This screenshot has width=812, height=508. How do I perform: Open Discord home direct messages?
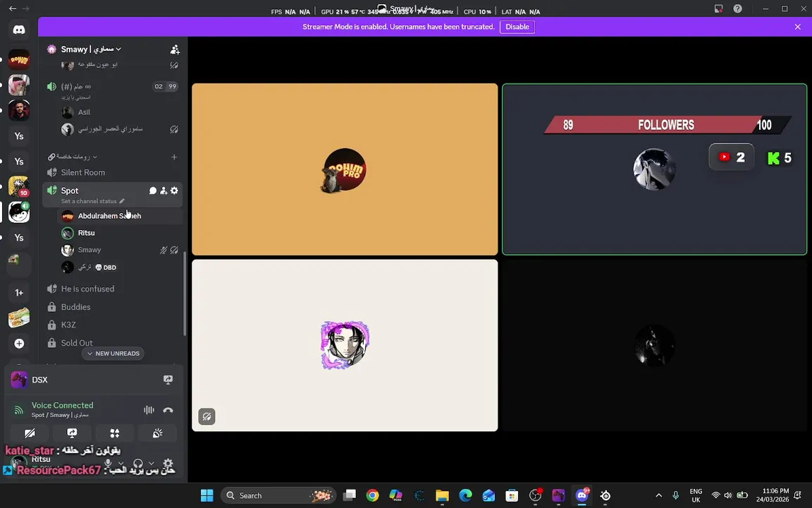click(19, 30)
